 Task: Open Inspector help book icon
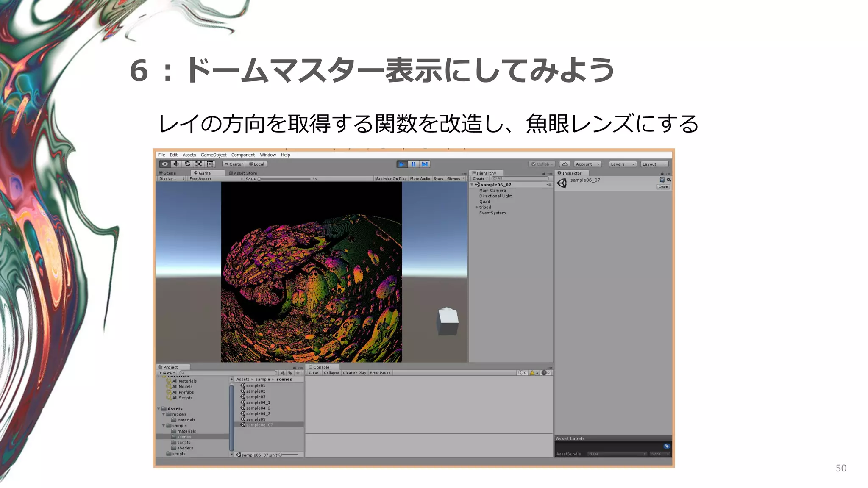[x=662, y=180]
